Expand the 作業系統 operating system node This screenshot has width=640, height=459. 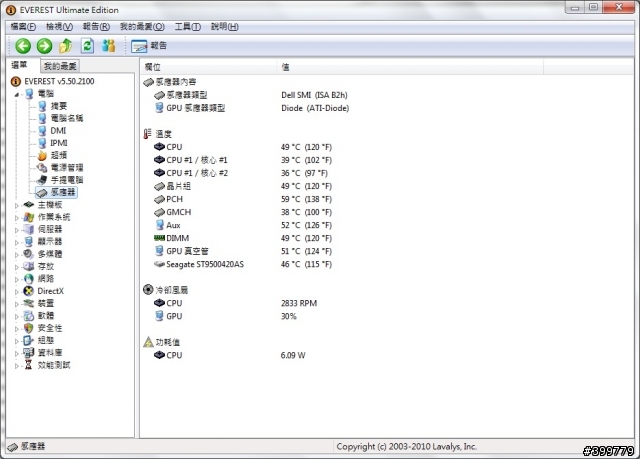point(16,217)
